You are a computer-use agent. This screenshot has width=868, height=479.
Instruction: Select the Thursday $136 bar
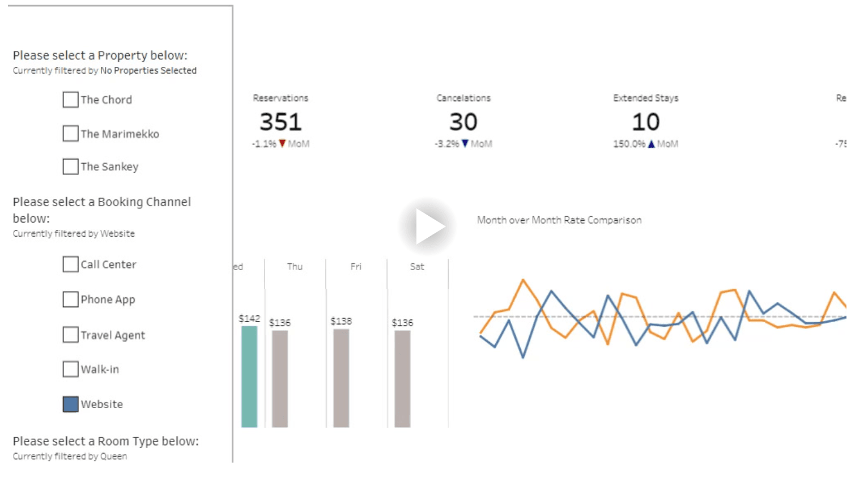tap(280, 378)
